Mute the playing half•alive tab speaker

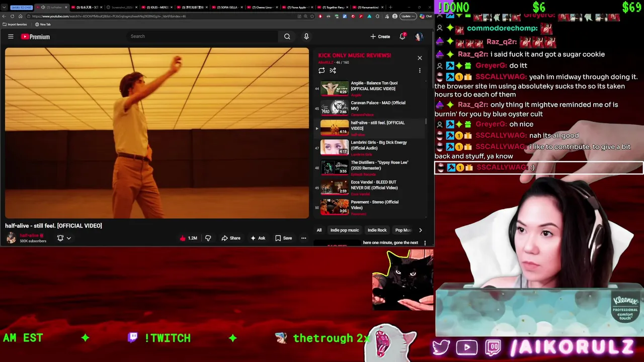(43, 8)
